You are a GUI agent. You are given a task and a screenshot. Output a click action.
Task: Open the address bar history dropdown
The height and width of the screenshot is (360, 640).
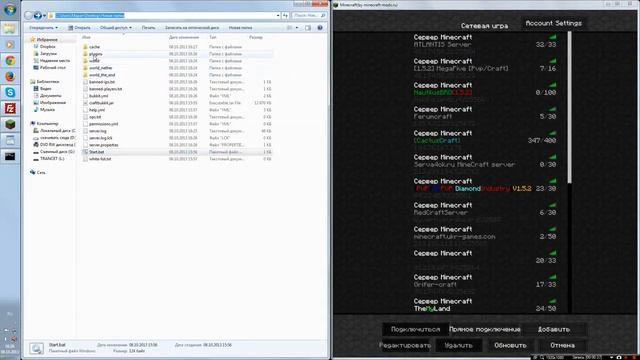coord(278,16)
